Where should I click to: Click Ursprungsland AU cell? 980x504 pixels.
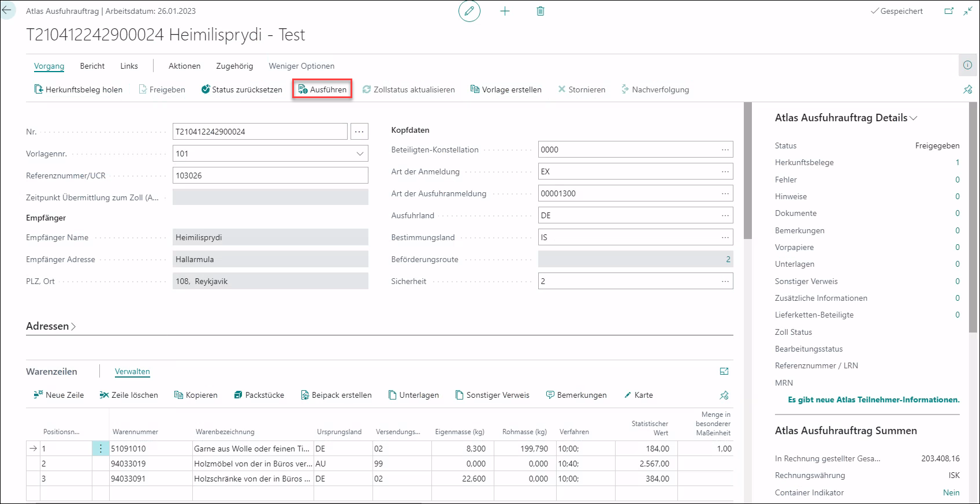click(343, 464)
